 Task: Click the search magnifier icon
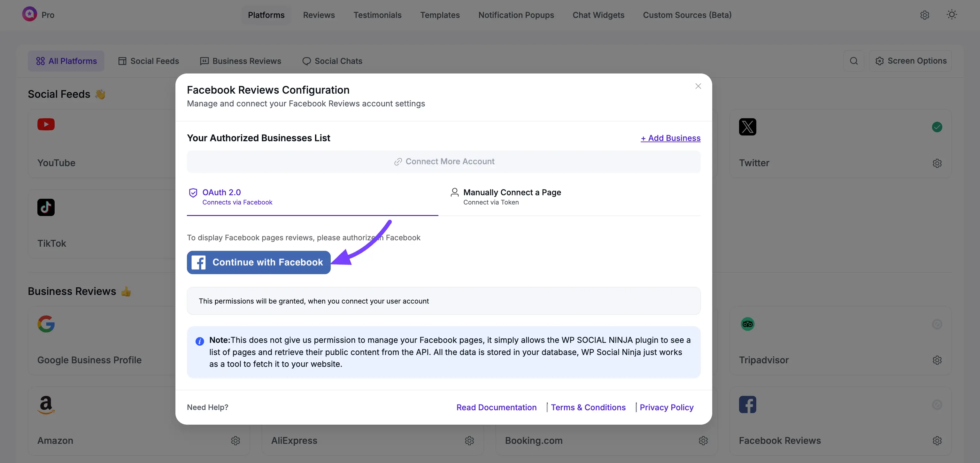point(853,61)
